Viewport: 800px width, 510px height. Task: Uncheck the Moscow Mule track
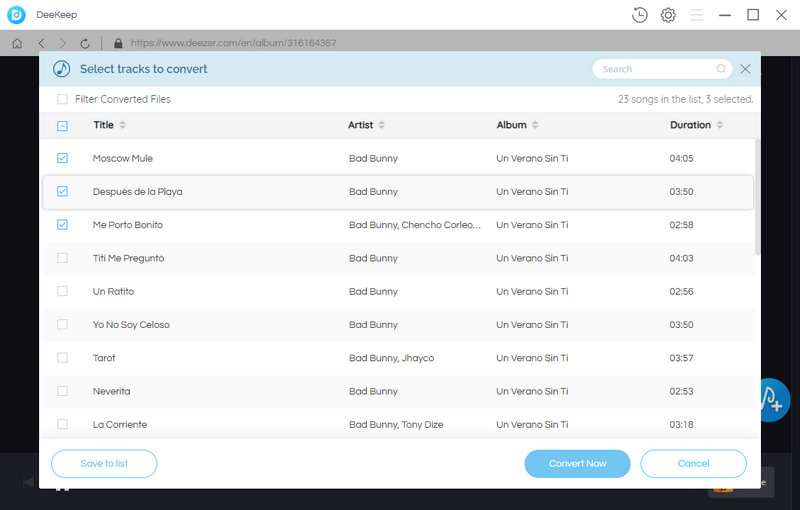point(62,158)
